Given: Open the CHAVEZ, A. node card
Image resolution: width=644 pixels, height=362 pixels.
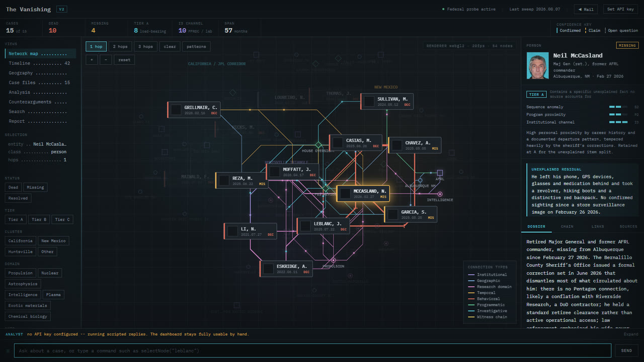Looking at the screenshot, I should (415, 145).
